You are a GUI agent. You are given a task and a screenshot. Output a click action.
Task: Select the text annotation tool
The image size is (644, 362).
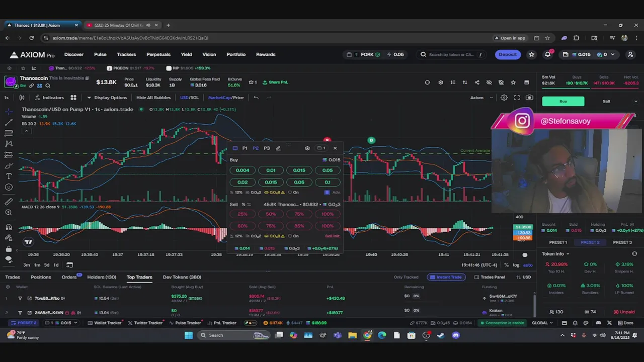pos(9,176)
